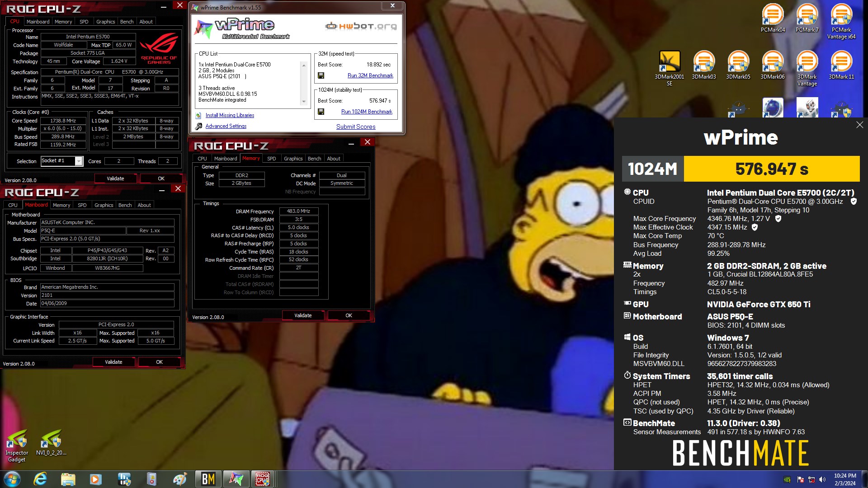Click the wrench icon beside Advanced Settings
This screenshot has width=868, height=488.
[198, 126]
